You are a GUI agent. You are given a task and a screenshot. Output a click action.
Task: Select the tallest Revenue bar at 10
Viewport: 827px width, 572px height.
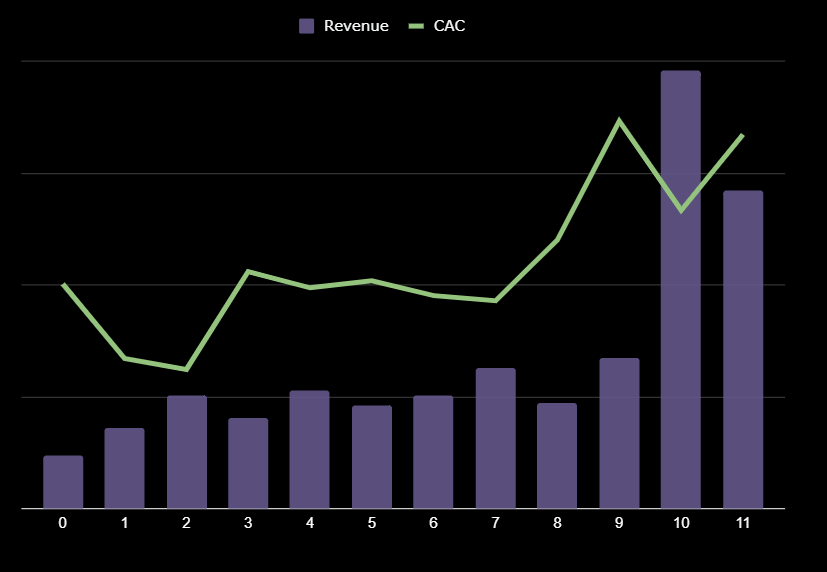point(681,290)
